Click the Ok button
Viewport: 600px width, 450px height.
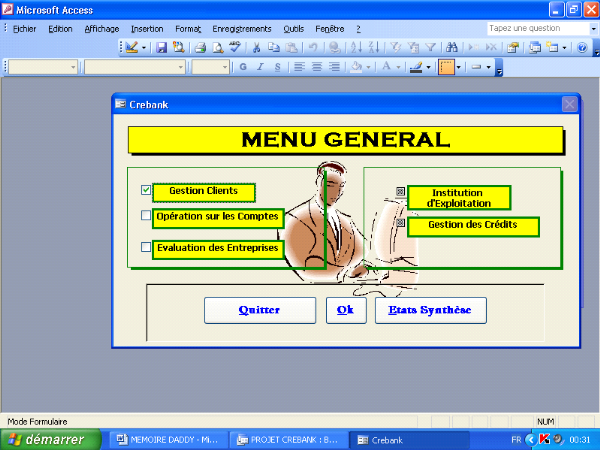[x=346, y=310]
